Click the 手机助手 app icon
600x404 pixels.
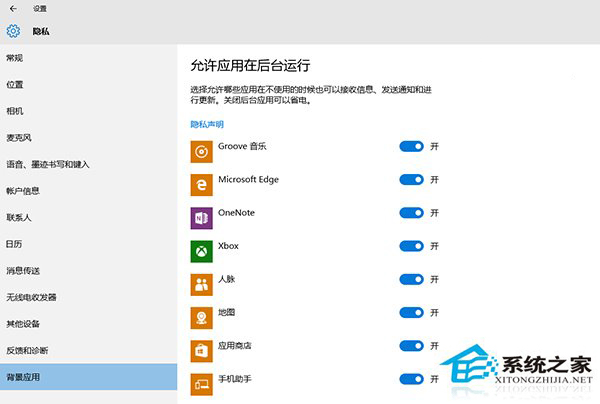click(201, 384)
